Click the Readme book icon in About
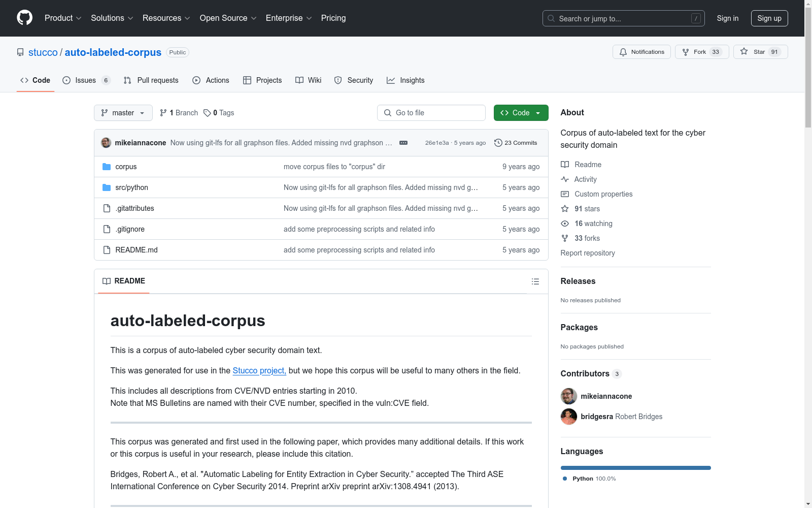 tap(565, 165)
